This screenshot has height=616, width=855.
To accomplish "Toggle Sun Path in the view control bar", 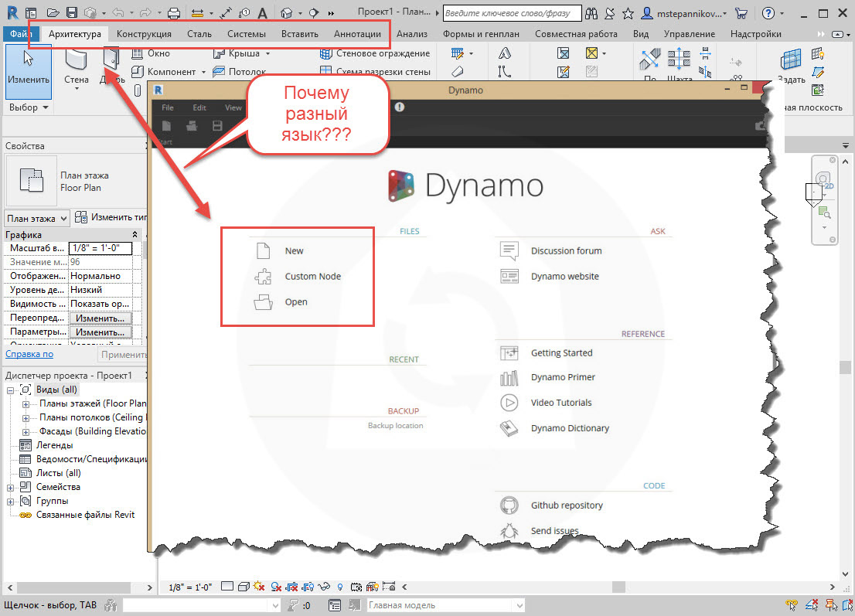I will pos(259,587).
